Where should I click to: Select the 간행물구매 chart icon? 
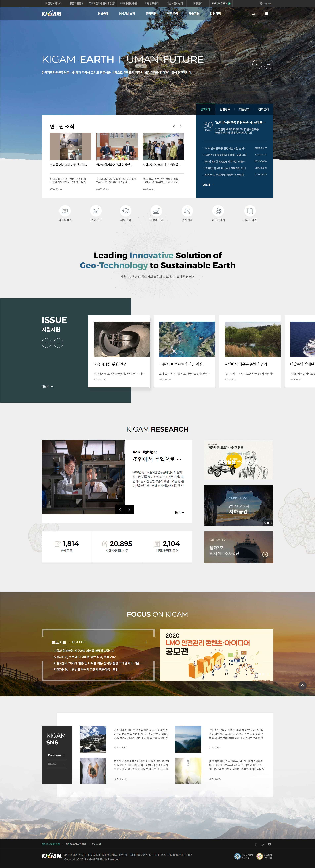coord(156,211)
